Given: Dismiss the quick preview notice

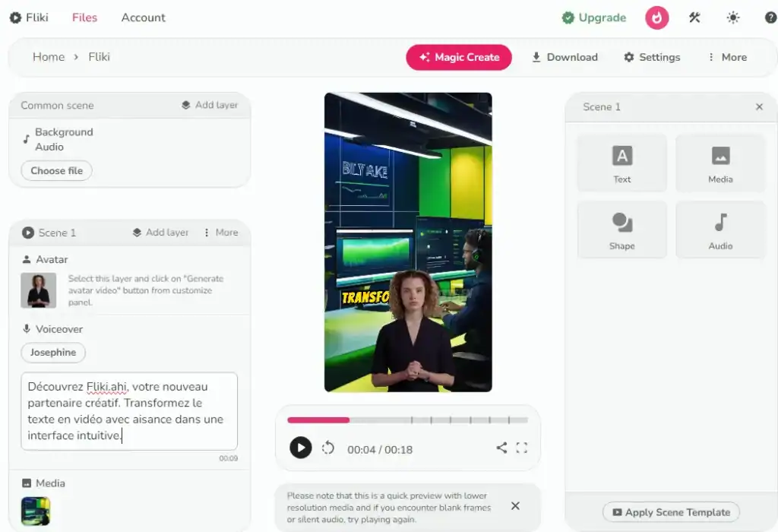Looking at the screenshot, I should click(516, 505).
